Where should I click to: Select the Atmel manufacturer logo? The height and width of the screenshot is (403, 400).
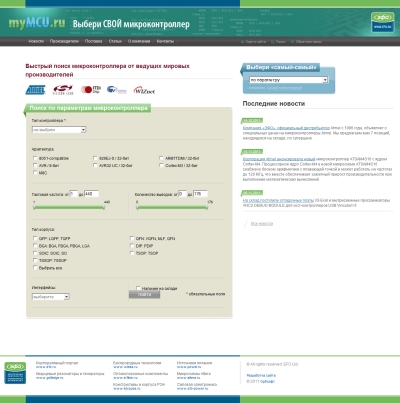35,90
